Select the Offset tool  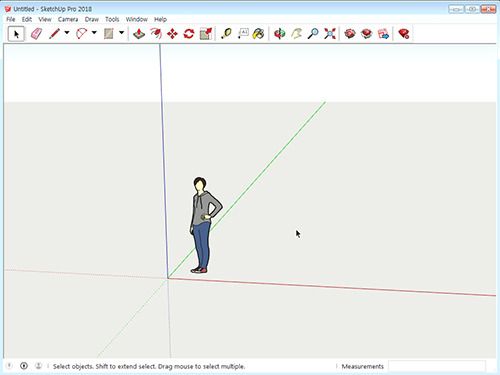(x=156, y=34)
